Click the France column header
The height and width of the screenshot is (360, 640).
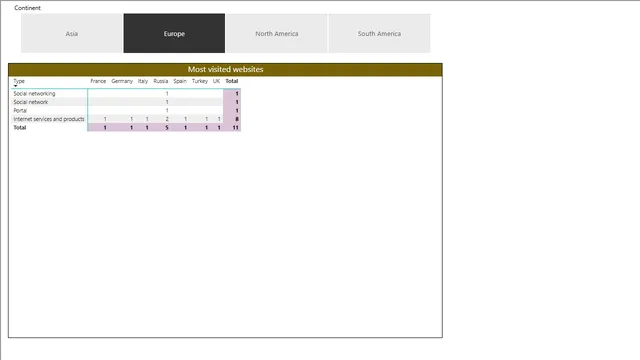point(98,81)
